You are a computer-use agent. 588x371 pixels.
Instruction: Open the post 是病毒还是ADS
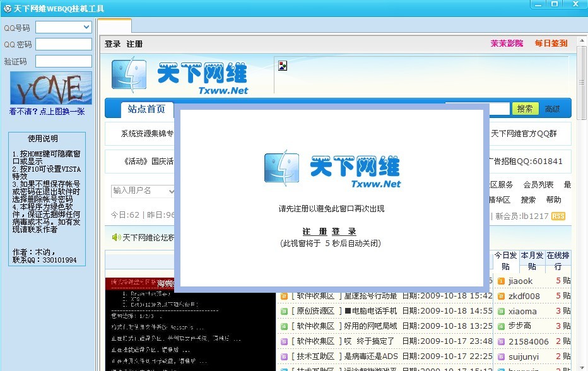(x=371, y=356)
